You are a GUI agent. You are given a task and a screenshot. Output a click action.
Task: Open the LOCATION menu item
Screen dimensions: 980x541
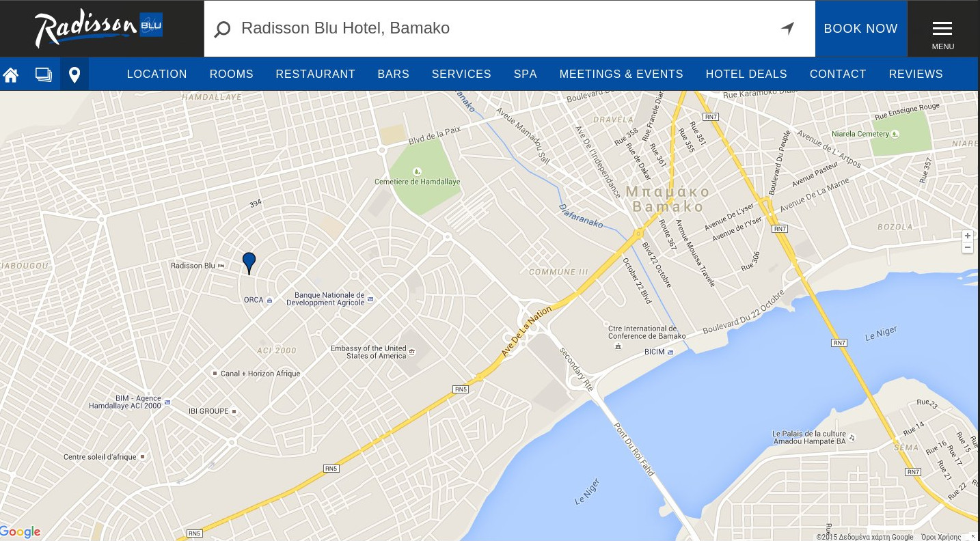coord(156,74)
